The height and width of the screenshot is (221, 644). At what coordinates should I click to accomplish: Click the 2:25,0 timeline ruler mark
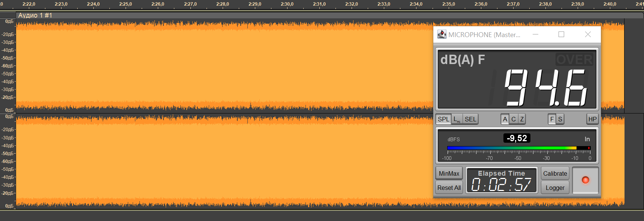point(126,4)
